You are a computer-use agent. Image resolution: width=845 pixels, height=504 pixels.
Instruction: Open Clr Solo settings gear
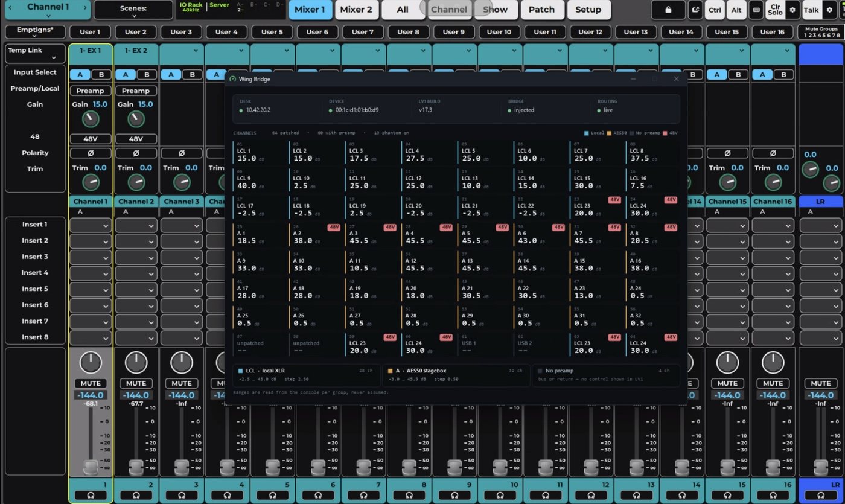coord(792,10)
